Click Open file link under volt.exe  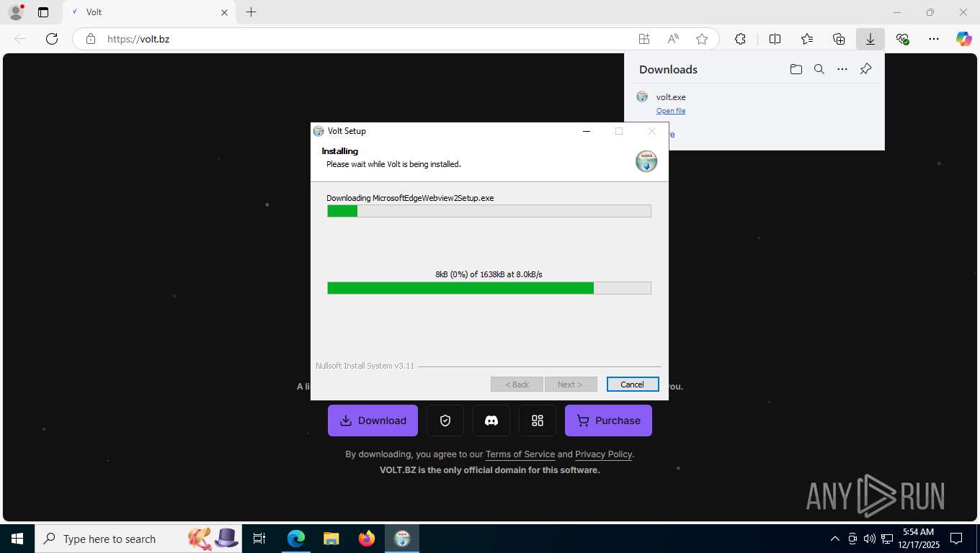671,111
